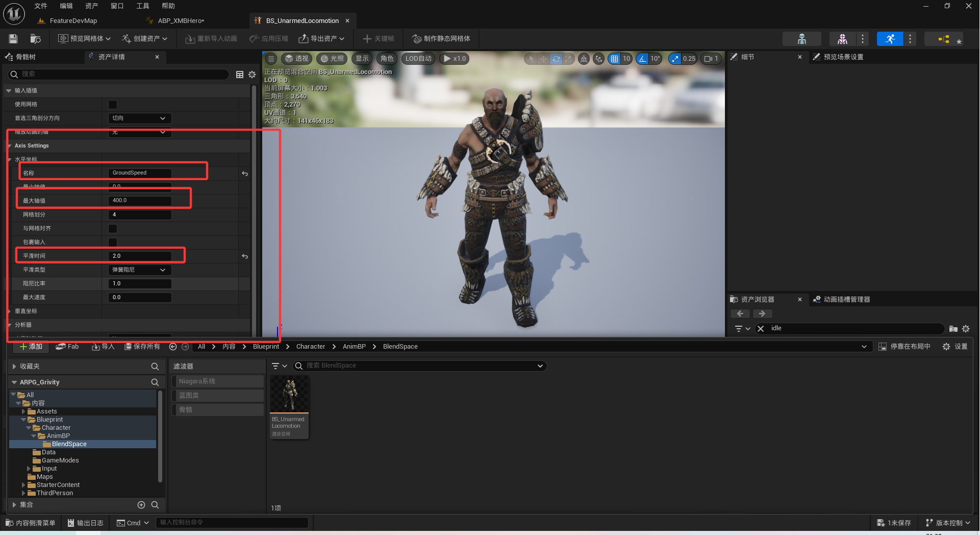The height and width of the screenshot is (535, 980).
Task: Open the Fab button
Action: tap(67, 347)
